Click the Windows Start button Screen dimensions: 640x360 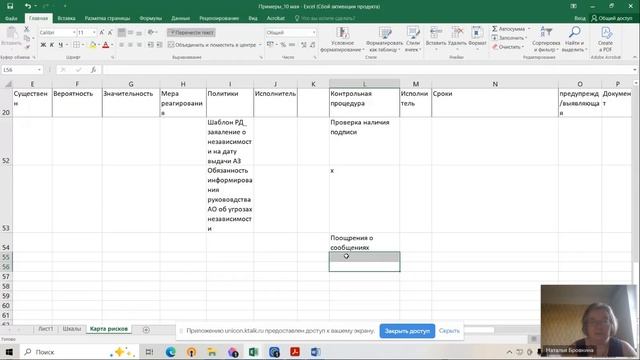9,352
